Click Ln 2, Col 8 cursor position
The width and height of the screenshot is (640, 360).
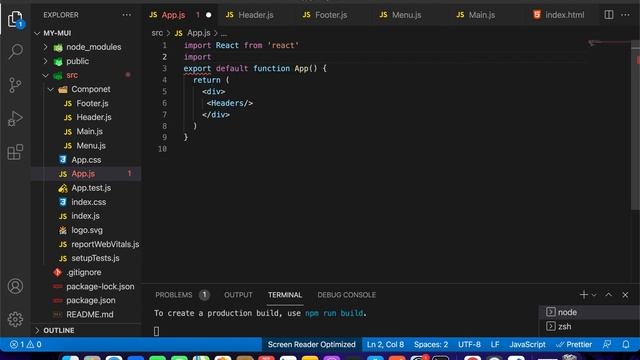tap(385, 344)
